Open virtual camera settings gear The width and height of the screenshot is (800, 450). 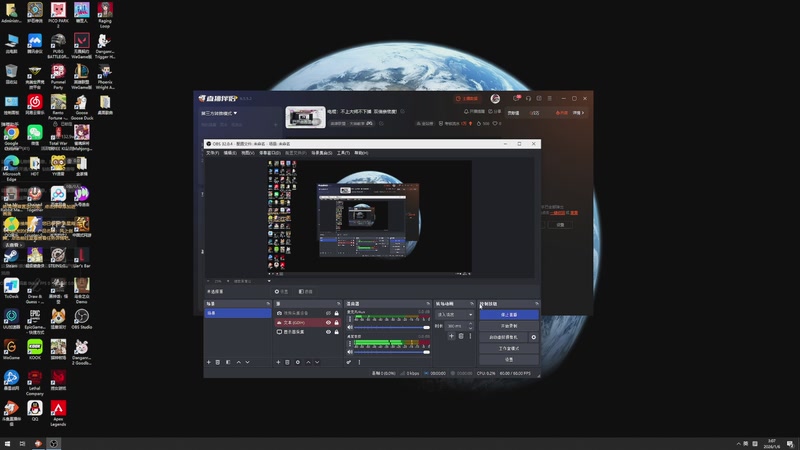tap(534, 337)
